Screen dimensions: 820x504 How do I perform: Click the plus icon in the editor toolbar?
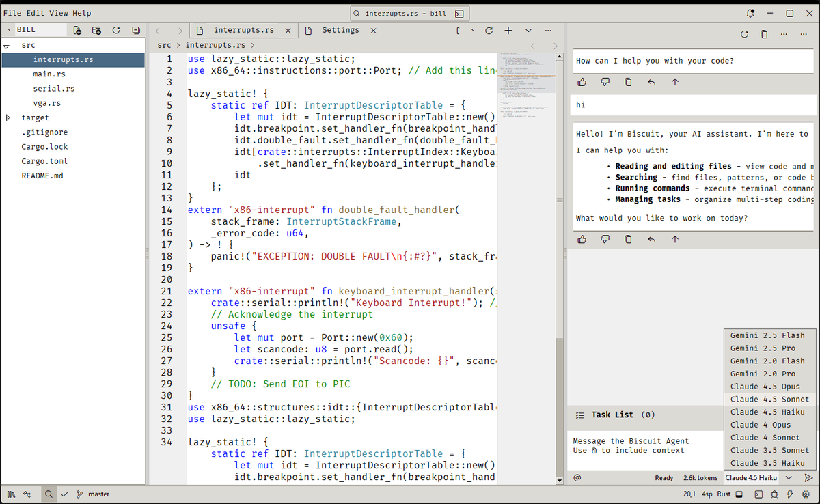pyautogui.click(x=508, y=31)
